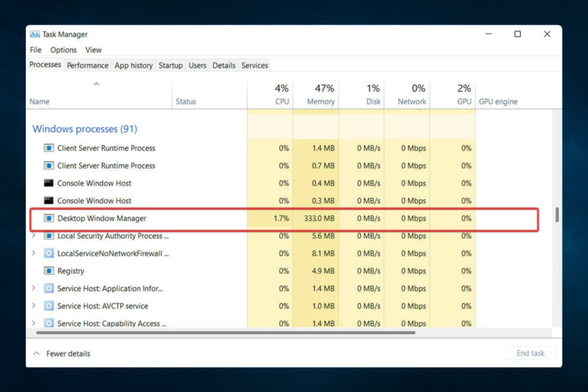588x392 pixels.
Task: Expand the LocalServiceNoNetworkFirewall entry
Action: coord(34,253)
